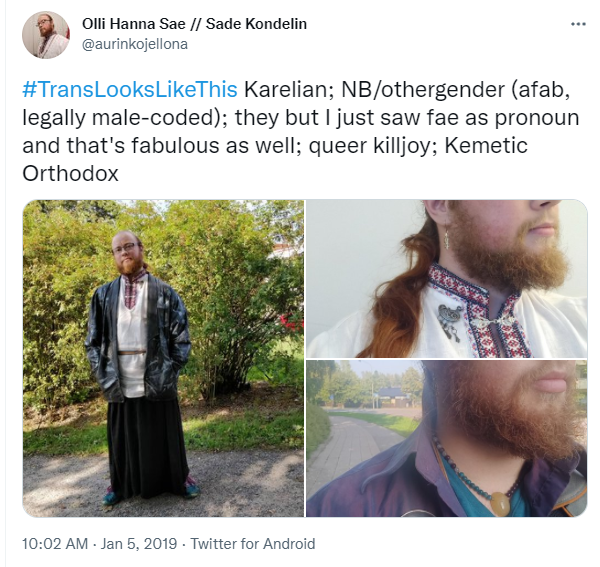Viewport: 600px width, 567px height.
Task: Click the Sade Kondelin part of name
Action: 256,24
